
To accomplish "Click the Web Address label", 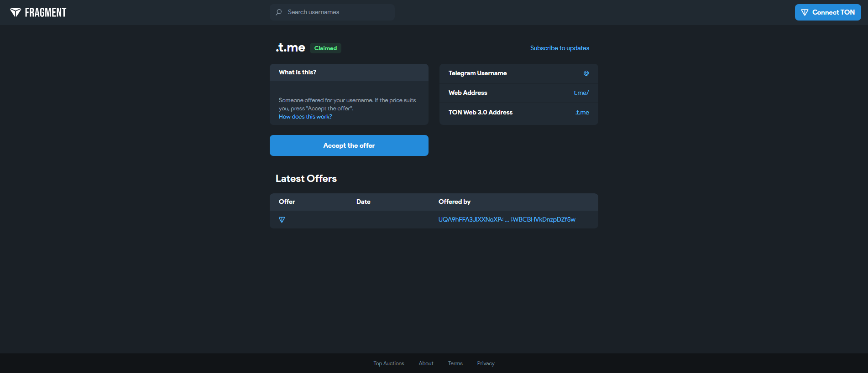I will [x=468, y=93].
